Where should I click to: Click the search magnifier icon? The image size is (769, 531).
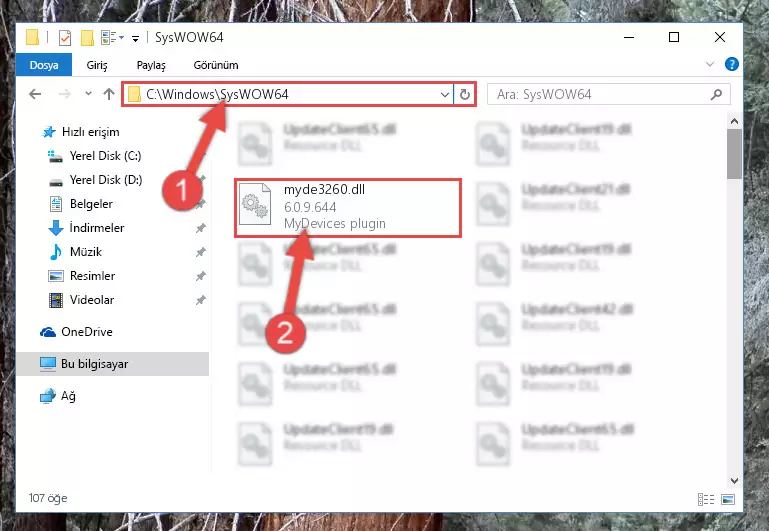coord(717,94)
